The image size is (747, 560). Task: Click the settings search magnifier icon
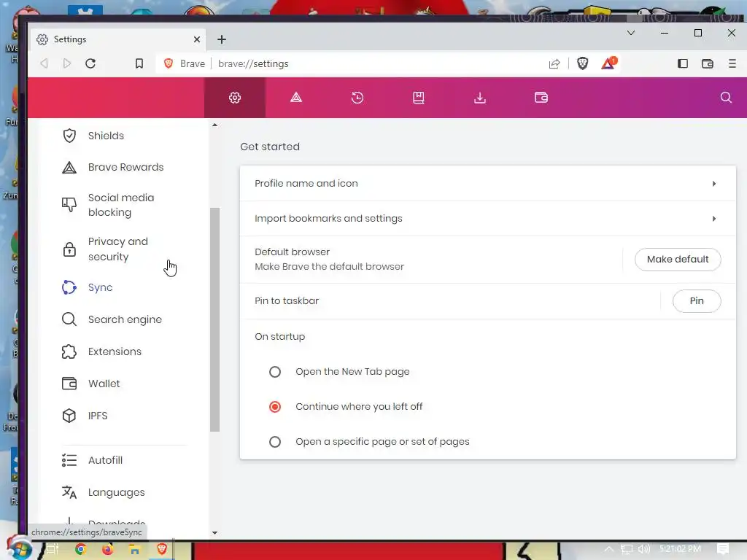[726, 98]
